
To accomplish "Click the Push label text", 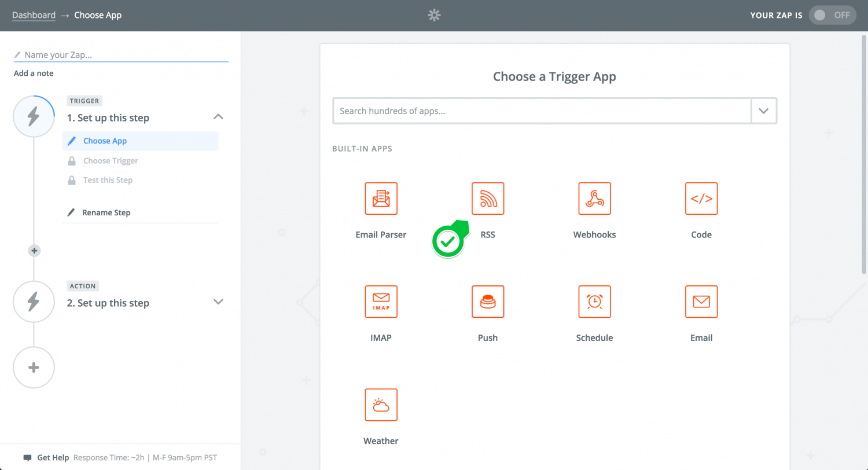I will 488,338.
